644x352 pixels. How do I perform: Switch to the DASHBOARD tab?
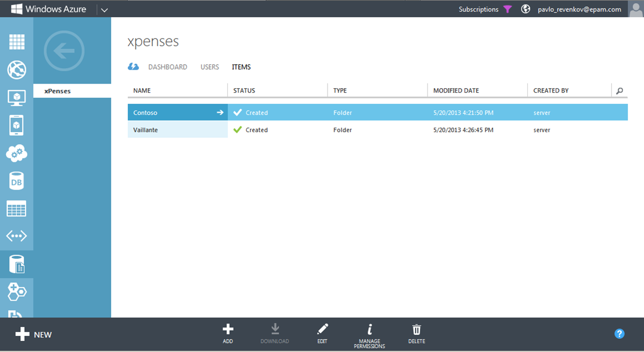[167, 67]
